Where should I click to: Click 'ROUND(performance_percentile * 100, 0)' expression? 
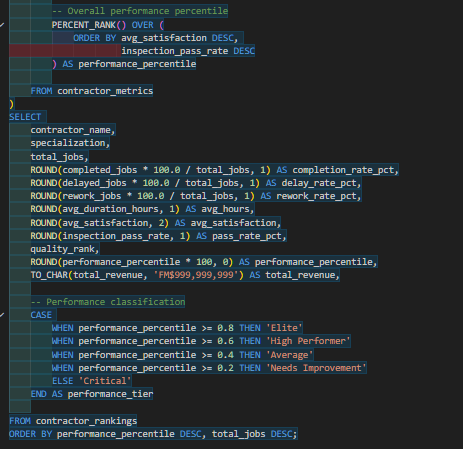132,262
